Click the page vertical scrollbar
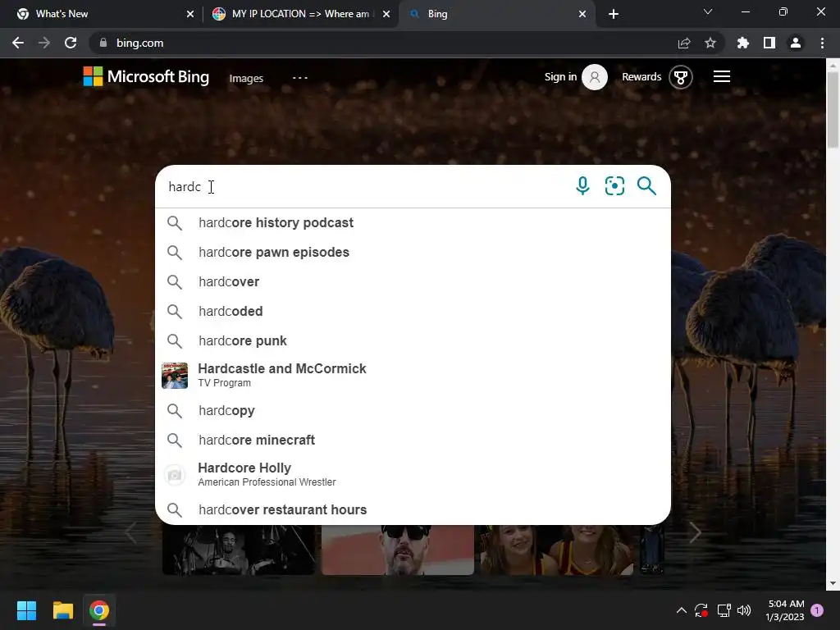This screenshot has height=630, width=840. (833, 110)
